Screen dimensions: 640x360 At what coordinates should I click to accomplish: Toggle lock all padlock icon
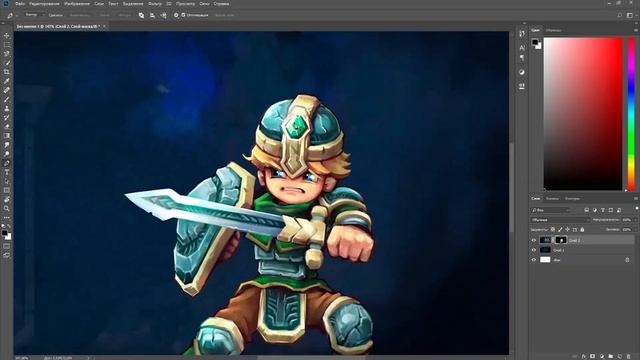(582, 229)
